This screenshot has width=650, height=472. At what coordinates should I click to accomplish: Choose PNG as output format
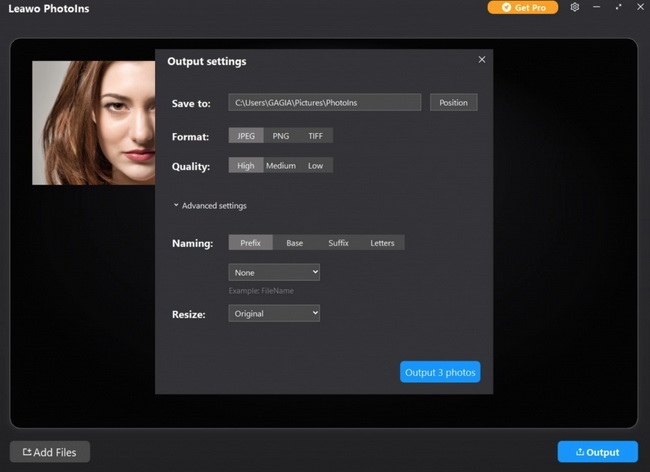click(281, 136)
